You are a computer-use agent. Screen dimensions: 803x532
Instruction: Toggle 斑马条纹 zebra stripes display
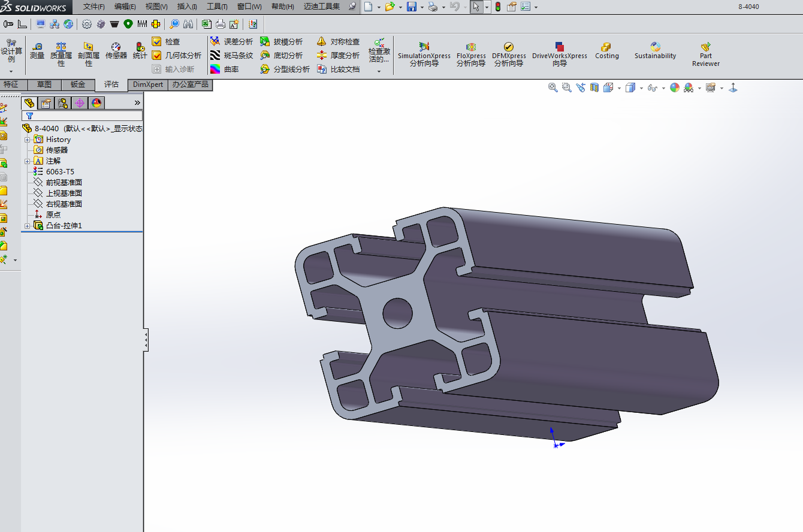coord(231,55)
